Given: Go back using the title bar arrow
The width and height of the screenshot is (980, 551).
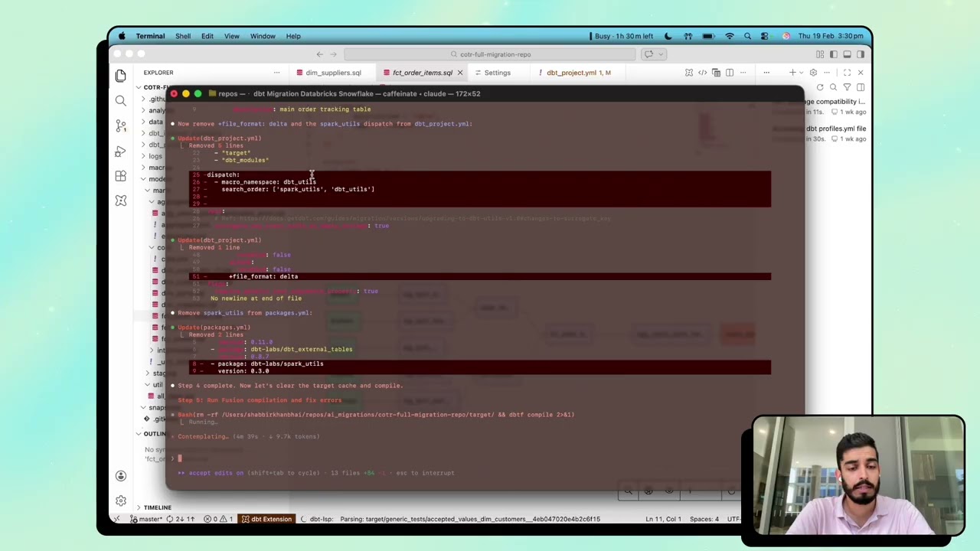Looking at the screenshot, I should (319, 54).
